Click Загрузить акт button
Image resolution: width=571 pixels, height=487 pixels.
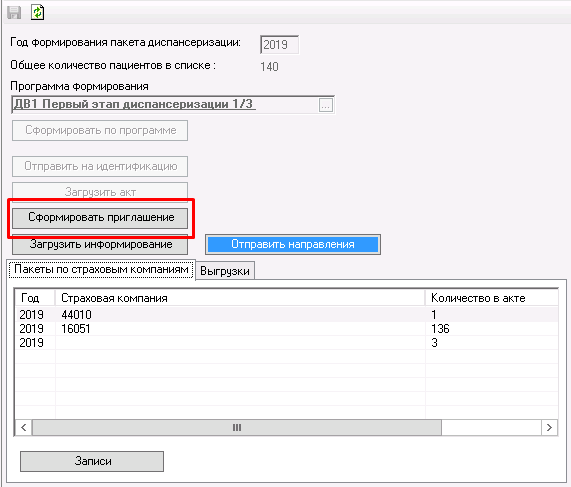[x=100, y=192]
